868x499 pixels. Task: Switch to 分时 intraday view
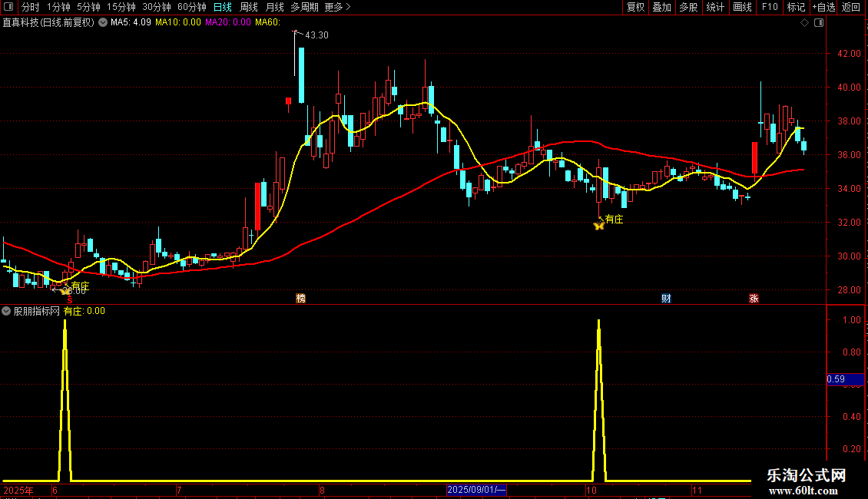31,7
